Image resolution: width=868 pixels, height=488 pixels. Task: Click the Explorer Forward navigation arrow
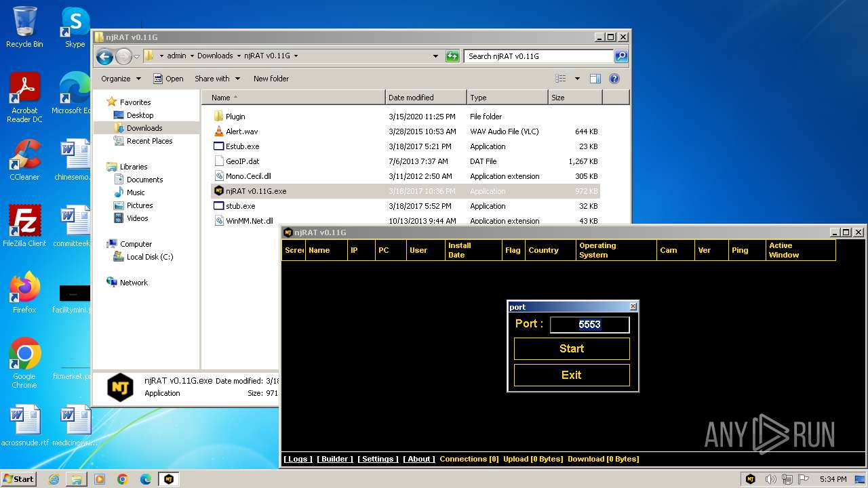point(123,56)
